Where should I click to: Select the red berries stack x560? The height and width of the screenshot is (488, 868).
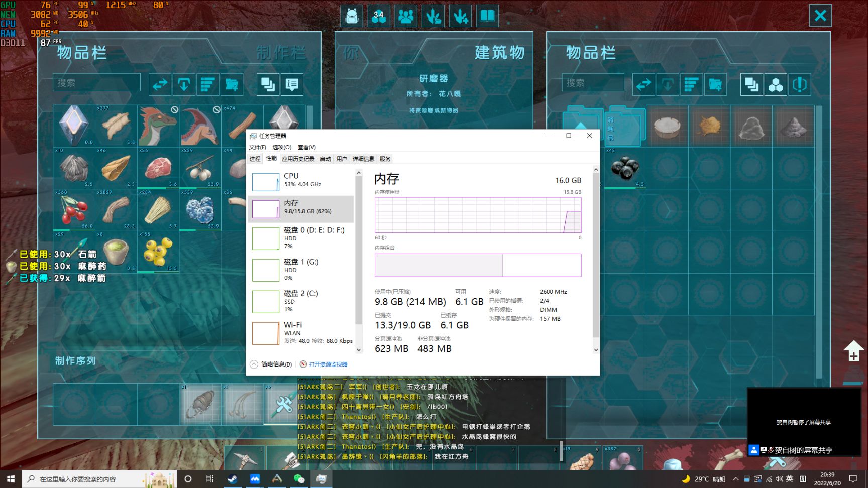(74, 210)
